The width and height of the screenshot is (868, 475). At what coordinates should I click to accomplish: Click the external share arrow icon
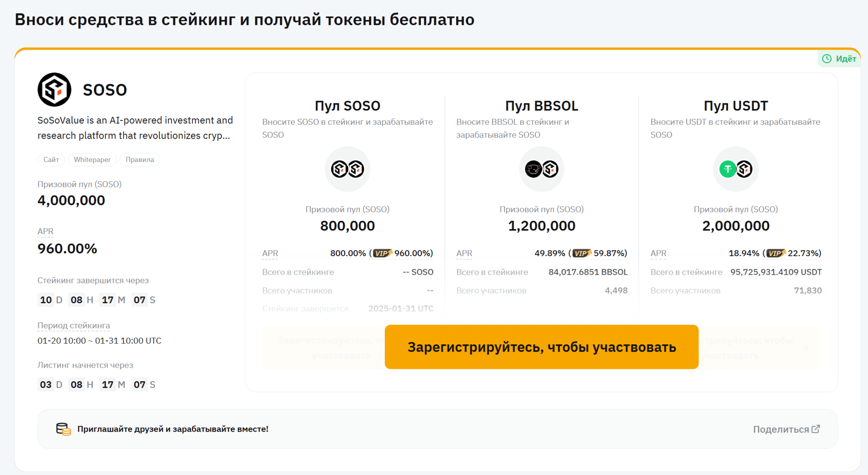point(816,429)
